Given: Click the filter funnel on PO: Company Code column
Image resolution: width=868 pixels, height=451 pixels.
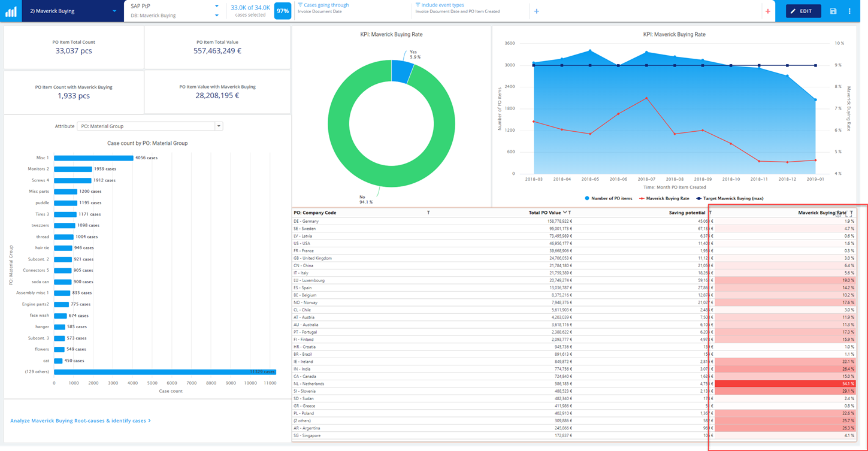Looking at the screenshot, I should 430,213.
